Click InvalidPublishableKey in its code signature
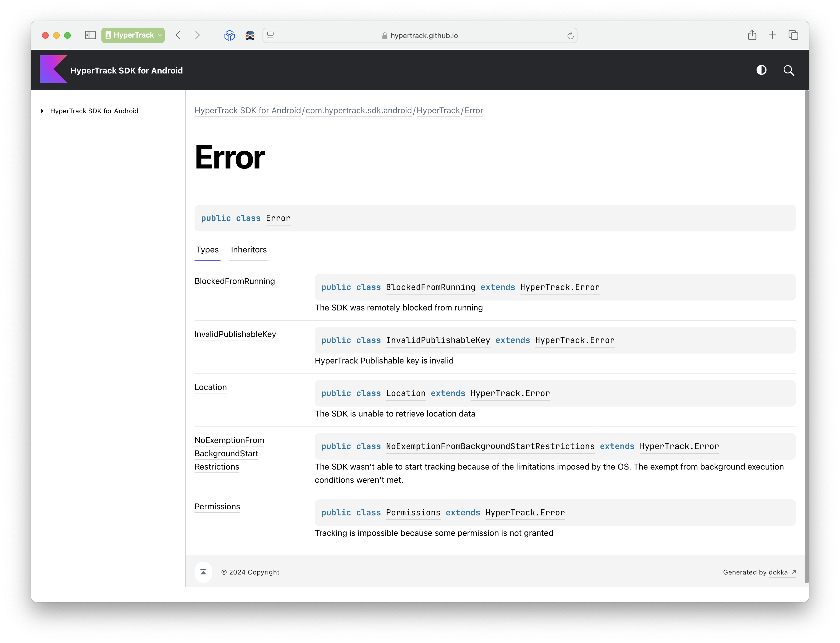 tap(438, 340)
